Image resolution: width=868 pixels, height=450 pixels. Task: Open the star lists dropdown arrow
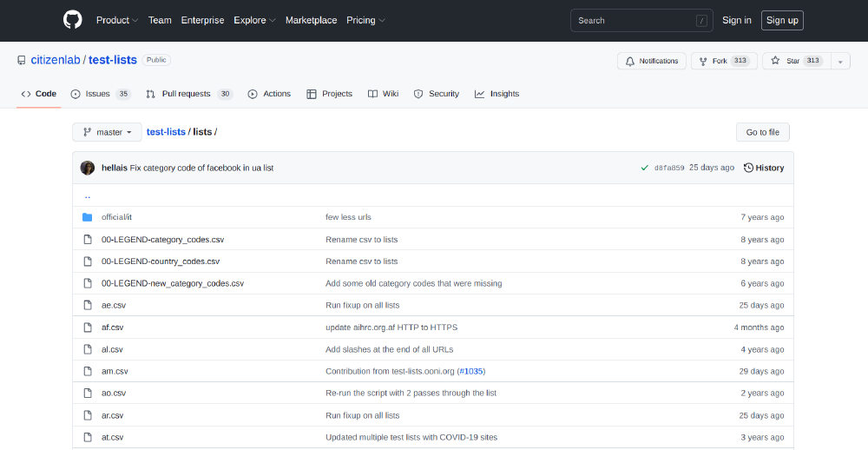click(x=840, y=61)
